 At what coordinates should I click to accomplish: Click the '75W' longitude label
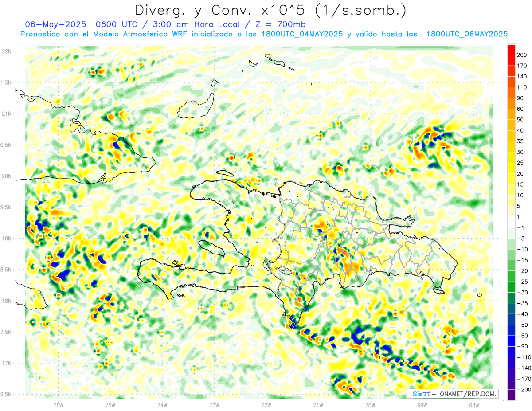tap(110, 404)
